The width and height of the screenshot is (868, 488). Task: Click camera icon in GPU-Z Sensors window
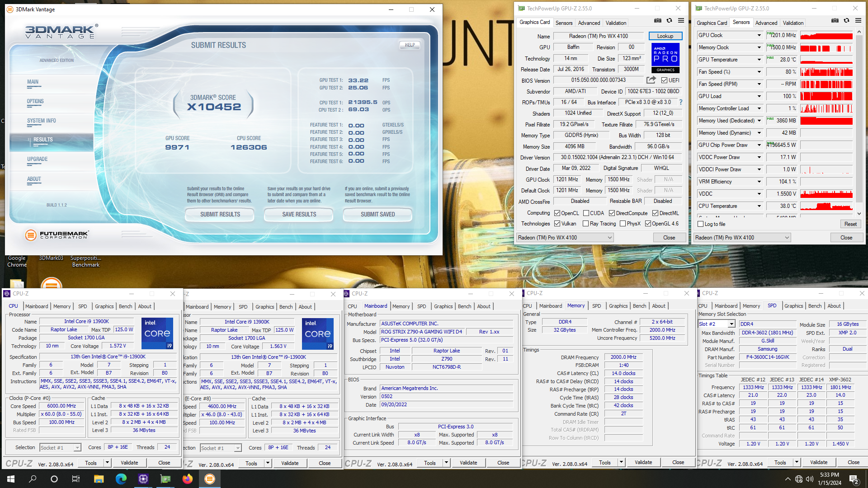pyautogui.click(x=835, y=21)
